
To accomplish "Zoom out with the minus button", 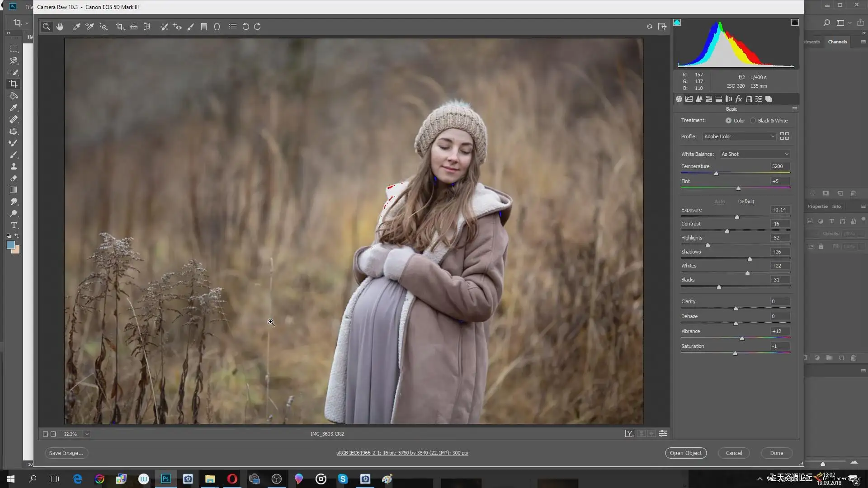I will click(x=45, y=434).
